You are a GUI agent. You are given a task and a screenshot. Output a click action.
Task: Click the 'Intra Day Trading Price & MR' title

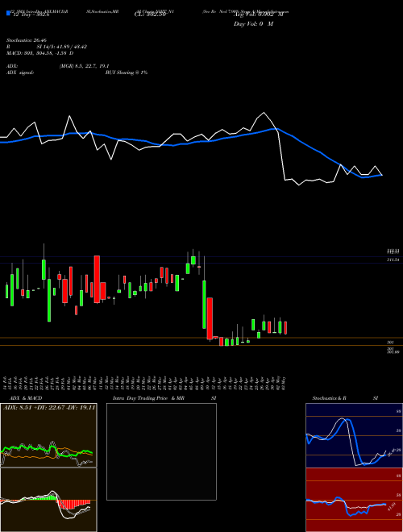[x=148, y=398]
